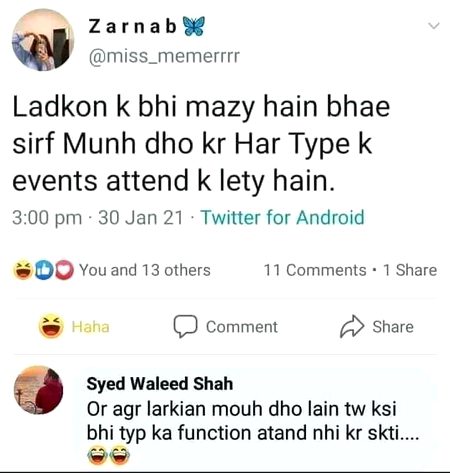Open the @miss_memerrrr handle
Viewport: 450px width, 473px height.
[164, 56]
